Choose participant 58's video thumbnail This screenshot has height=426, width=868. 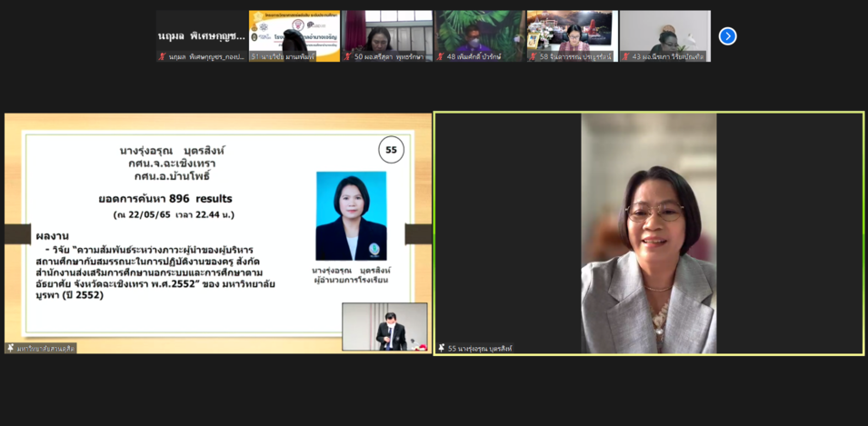click(x=572, y=35)
